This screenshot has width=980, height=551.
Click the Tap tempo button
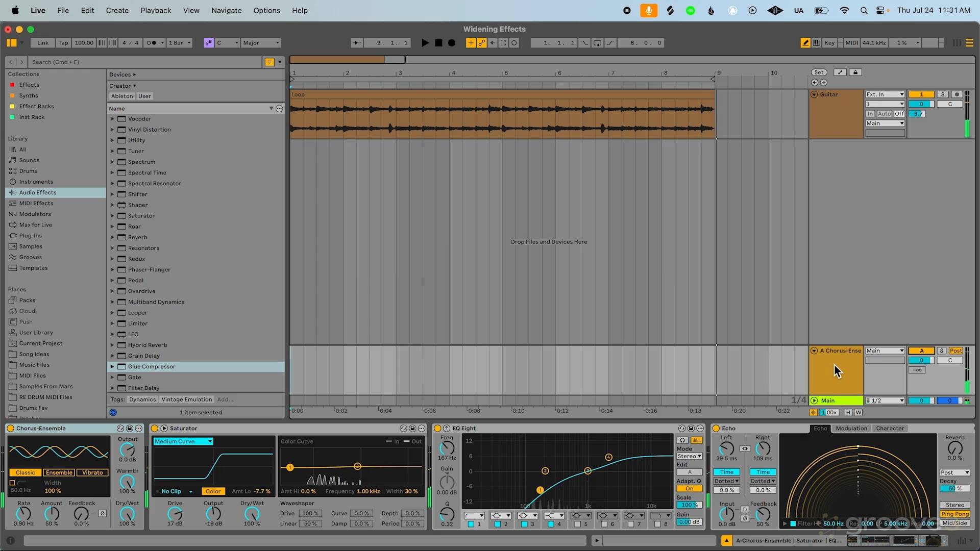[x=63, y=43]
